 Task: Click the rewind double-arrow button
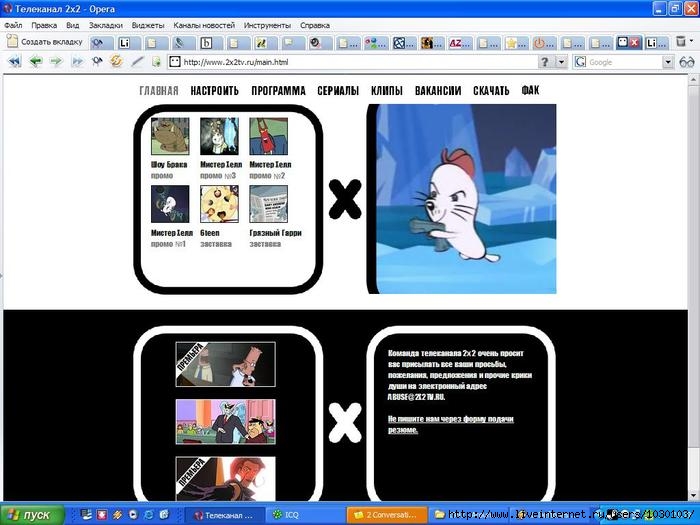click(15, 61)
